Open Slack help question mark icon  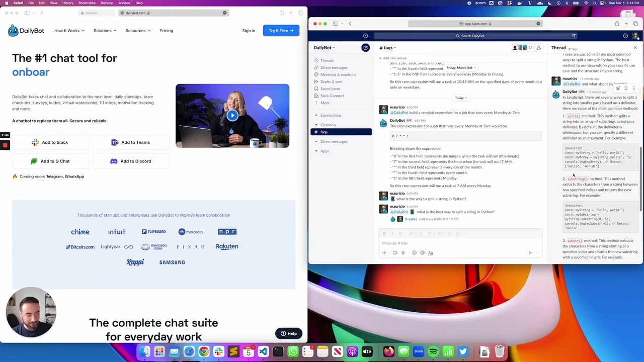coord(625,36)
